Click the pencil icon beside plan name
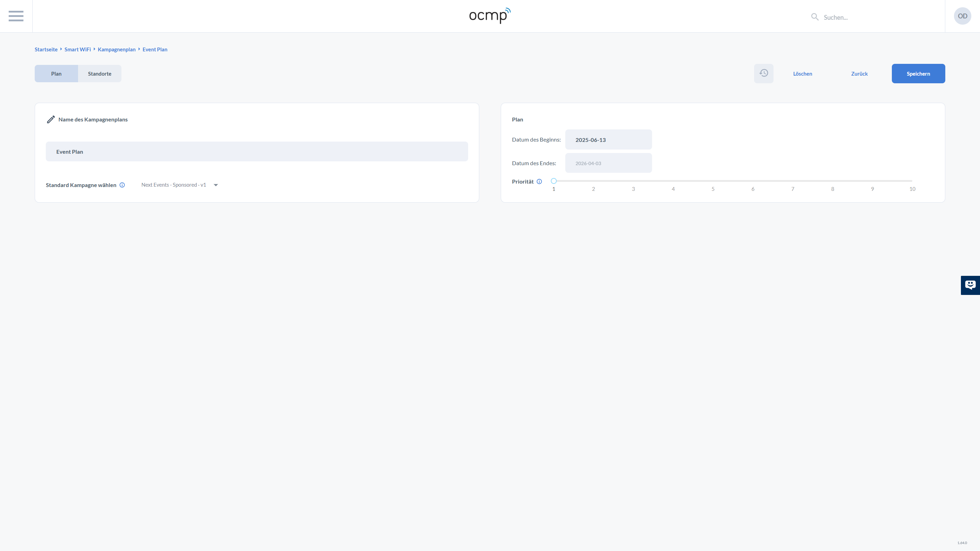Screen dimensions: 980x551 (x=51, y=119)
